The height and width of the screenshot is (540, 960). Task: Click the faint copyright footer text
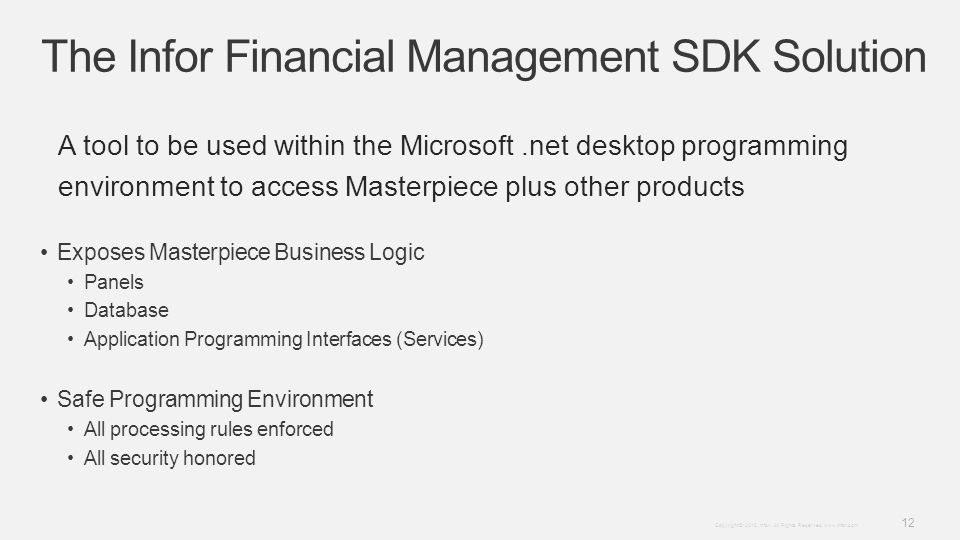point(786,525)
